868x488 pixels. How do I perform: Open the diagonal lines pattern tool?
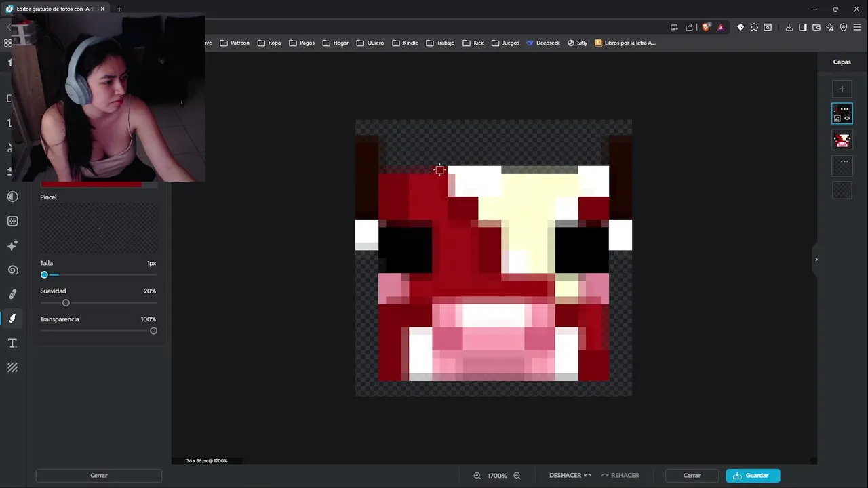pyautogui.click(x=12, y=367)
